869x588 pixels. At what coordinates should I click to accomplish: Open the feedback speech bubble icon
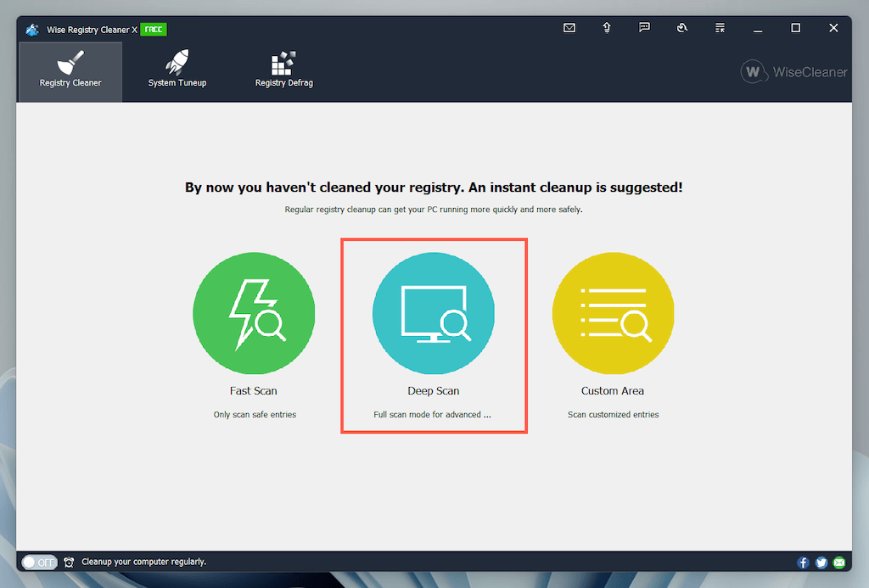click(x=645, y=28)
